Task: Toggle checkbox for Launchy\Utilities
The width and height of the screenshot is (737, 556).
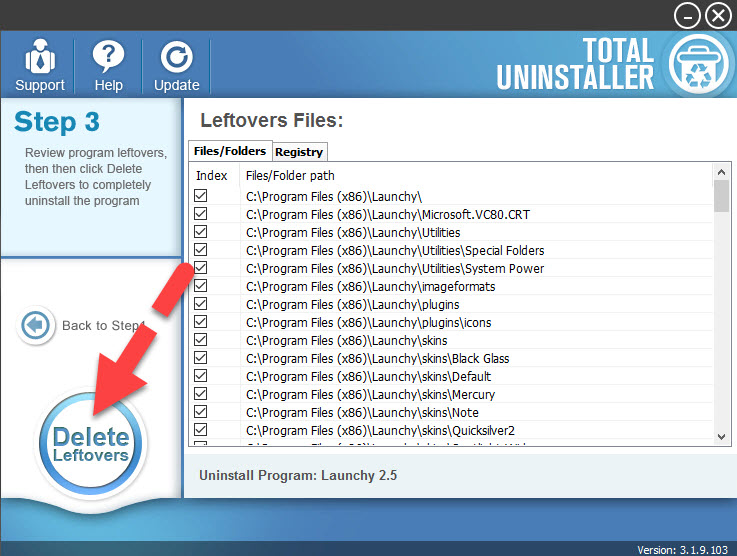Action: click(201, 232)
